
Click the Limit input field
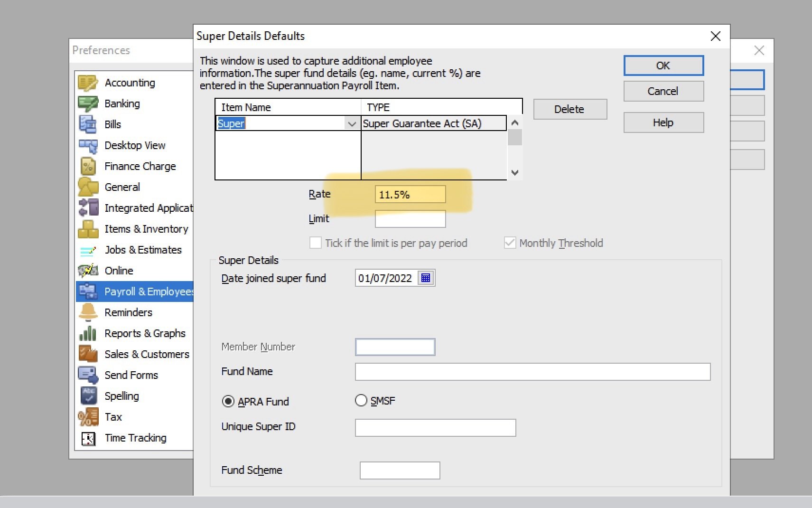[x=411, y=219]
